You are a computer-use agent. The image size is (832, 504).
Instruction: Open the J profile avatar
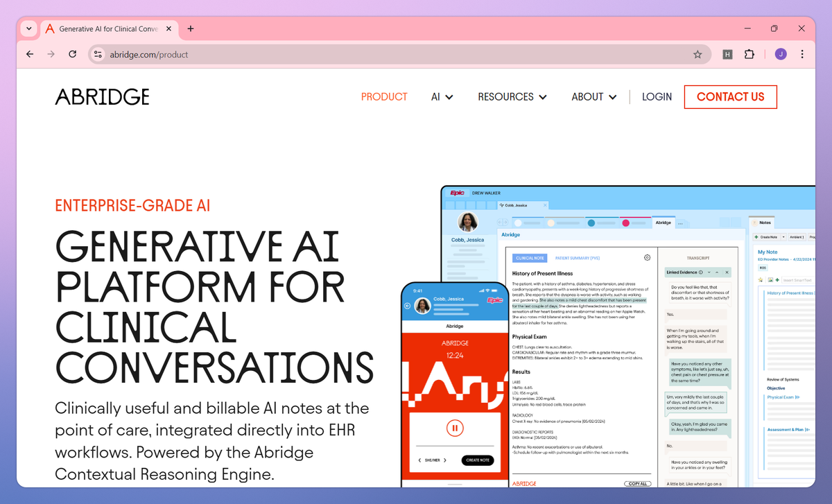point(781,54)
